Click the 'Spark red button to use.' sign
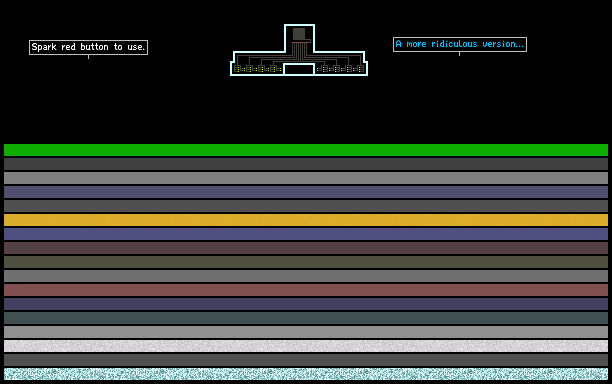This screenshot has height=384, width=612. (88, 47)
